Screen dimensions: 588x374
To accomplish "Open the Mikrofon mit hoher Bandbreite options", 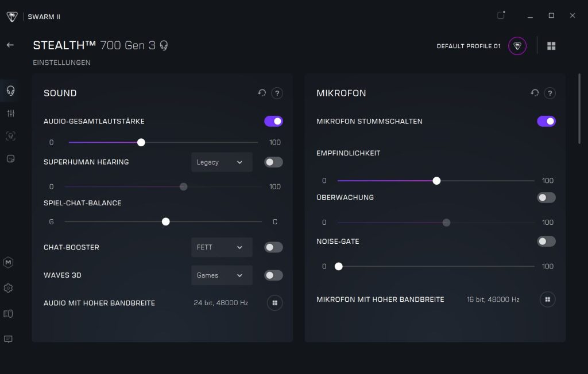I will click(548, 299).
